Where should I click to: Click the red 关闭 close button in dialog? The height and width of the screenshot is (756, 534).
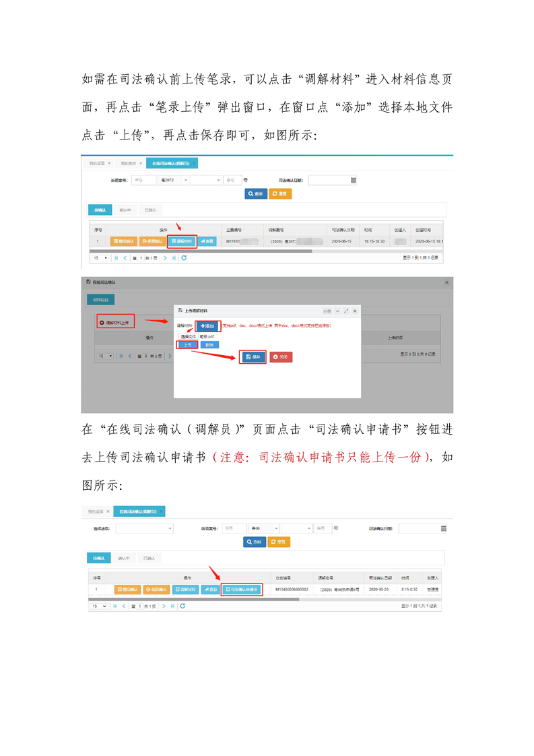click(281, 357)
